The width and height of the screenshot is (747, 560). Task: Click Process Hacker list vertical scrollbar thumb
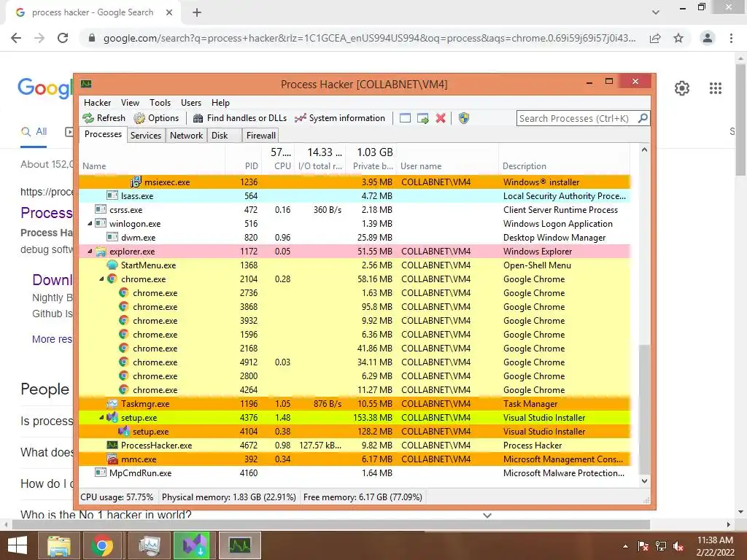(x=644, y=410)
